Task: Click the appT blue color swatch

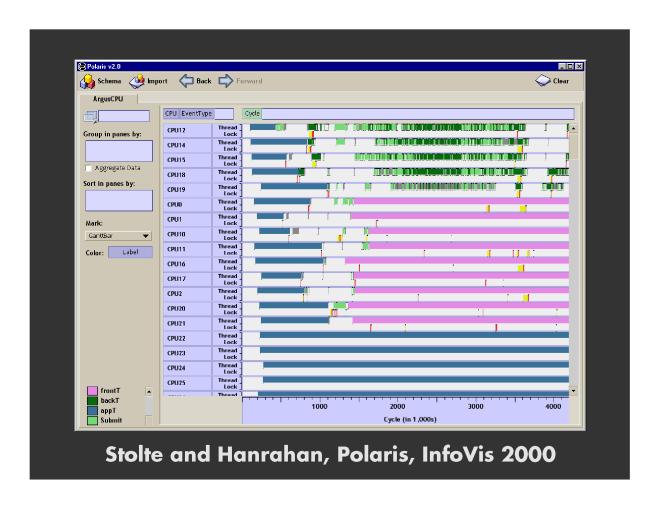Action: point(92,410)
